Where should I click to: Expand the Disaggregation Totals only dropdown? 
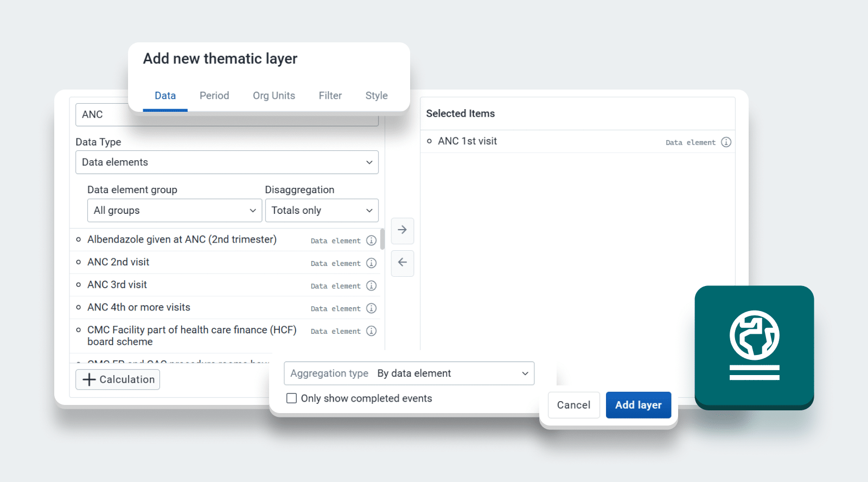pyautogui.click(x=322, y=211)
